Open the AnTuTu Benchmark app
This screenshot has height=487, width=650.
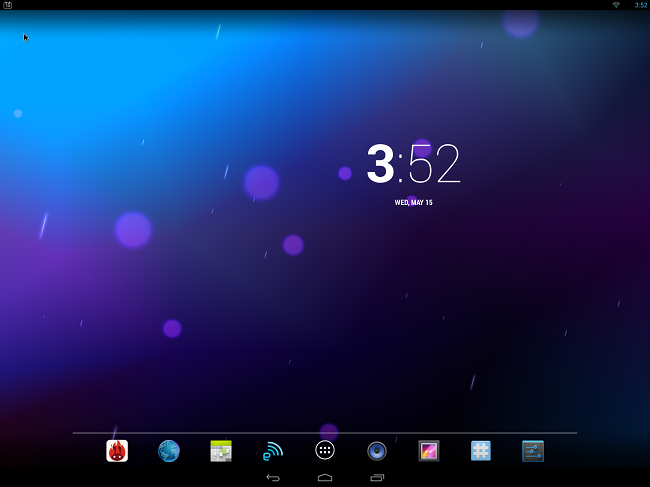pos(117,451)
